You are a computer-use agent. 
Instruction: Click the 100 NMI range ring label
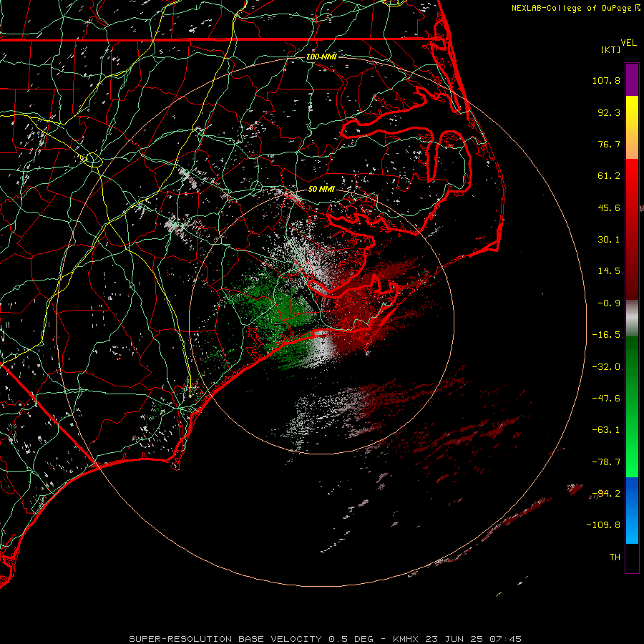[x=321, y=57]
